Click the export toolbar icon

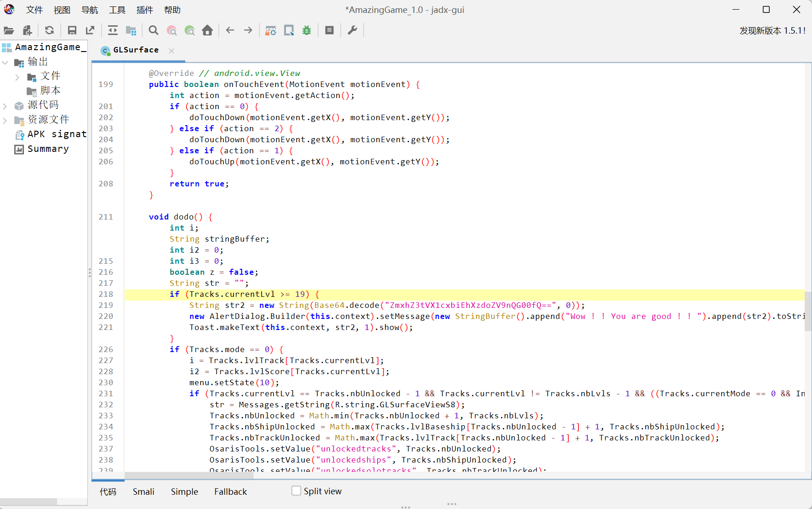tap(90, 30)
